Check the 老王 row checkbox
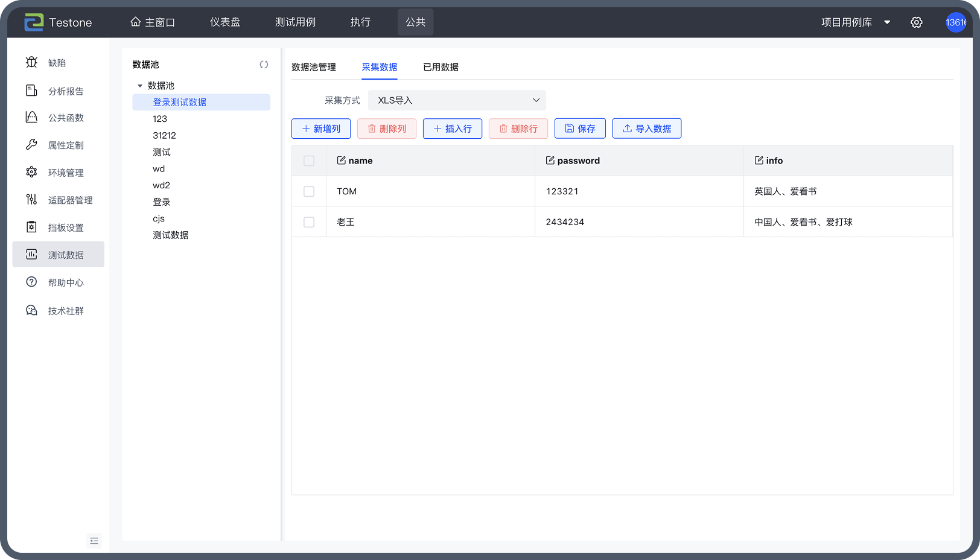This screenshot has width=980, height=560. pos(309,222)
